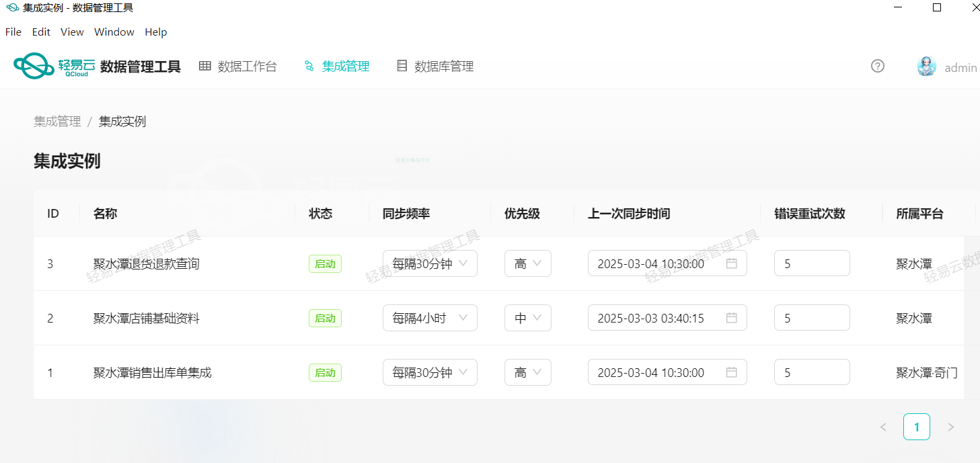Select page 1 pagination button

coord(917,427)
